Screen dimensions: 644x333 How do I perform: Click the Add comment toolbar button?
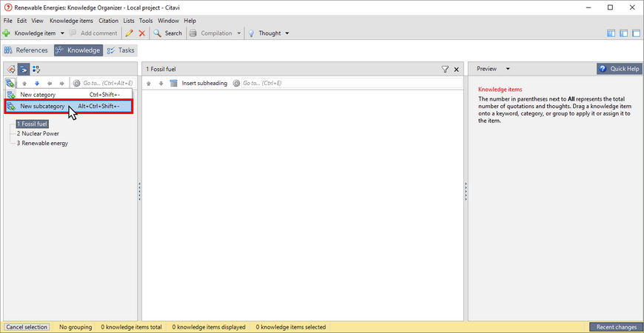tap(93, 33)
